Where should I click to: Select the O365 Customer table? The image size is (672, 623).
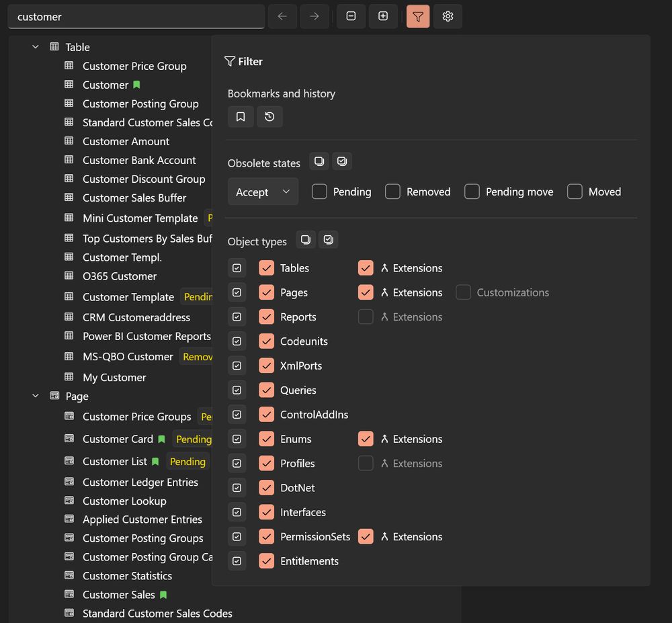(120, 276)
